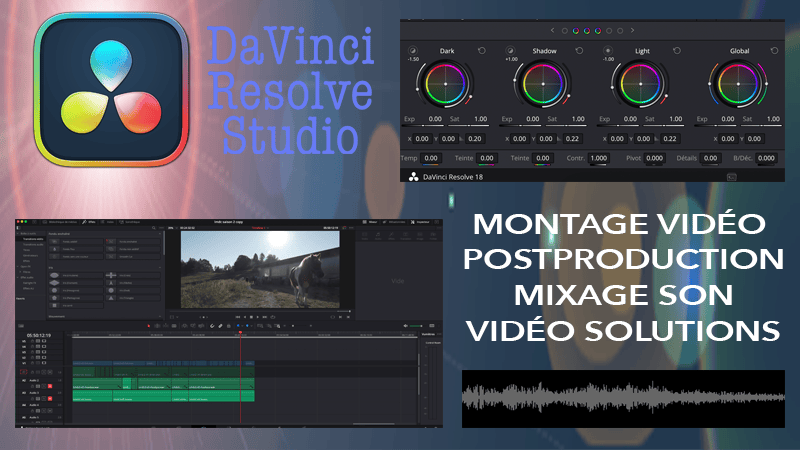
Task: Click the play button under viewer
Action: pos(258,317)
